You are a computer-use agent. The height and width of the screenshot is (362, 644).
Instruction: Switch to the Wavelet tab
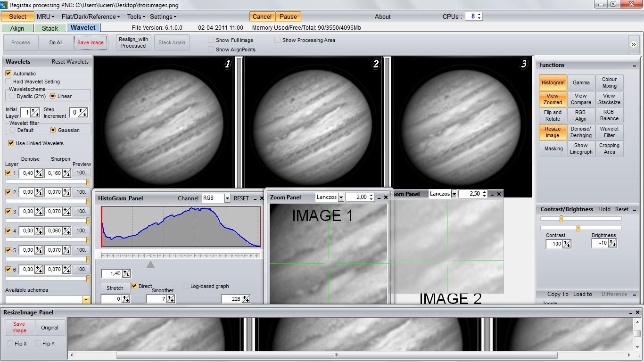tap(83, 28)
